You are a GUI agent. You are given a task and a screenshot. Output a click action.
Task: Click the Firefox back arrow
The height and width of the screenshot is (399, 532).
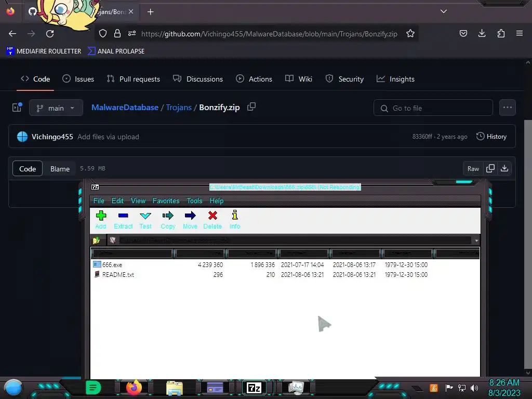[x=12, y=34]
